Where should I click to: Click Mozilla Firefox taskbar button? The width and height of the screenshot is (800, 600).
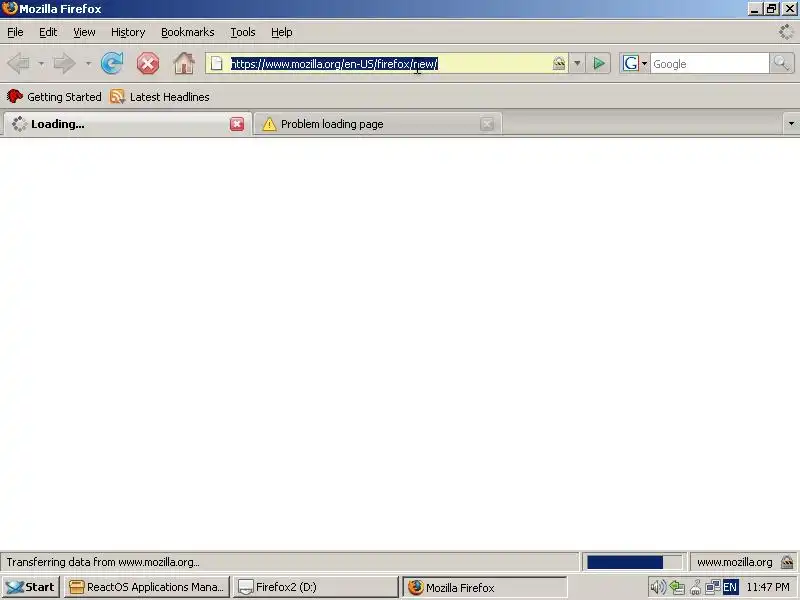pyautogui.click(x=485, y=587)
